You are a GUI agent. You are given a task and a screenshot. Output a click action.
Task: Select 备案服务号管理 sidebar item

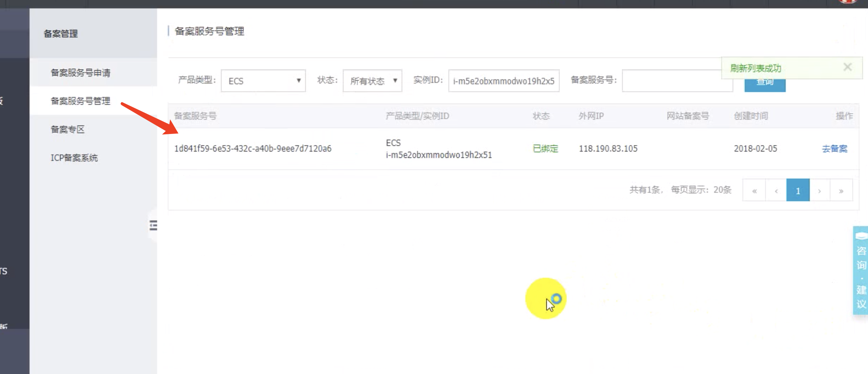click(81, 101)
